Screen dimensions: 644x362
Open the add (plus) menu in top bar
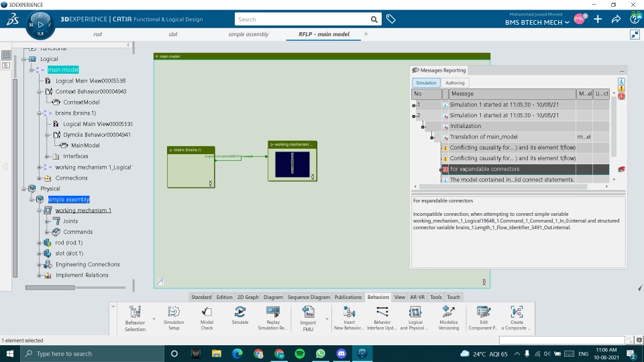pos(598,19)
